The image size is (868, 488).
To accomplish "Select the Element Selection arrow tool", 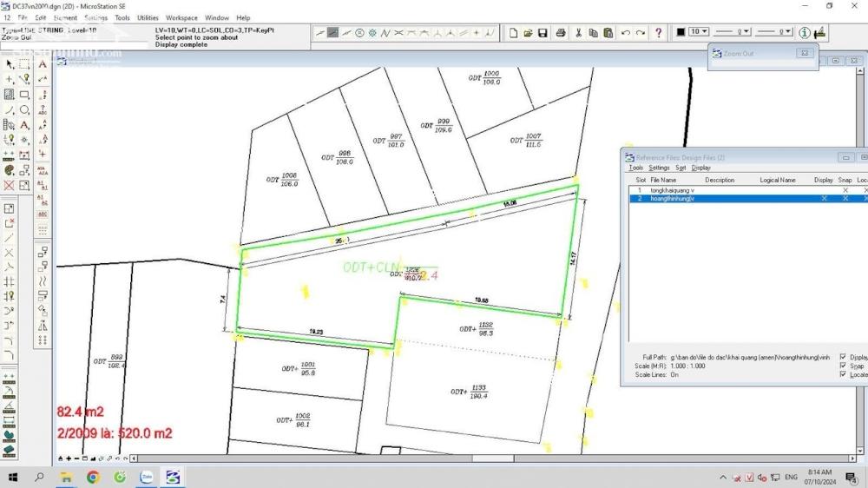I will (x=10, y=64).
